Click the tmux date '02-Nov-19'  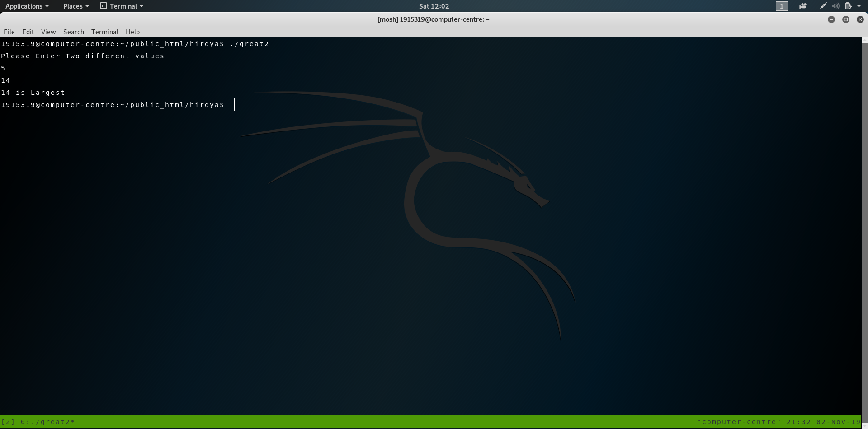[839, 422]
